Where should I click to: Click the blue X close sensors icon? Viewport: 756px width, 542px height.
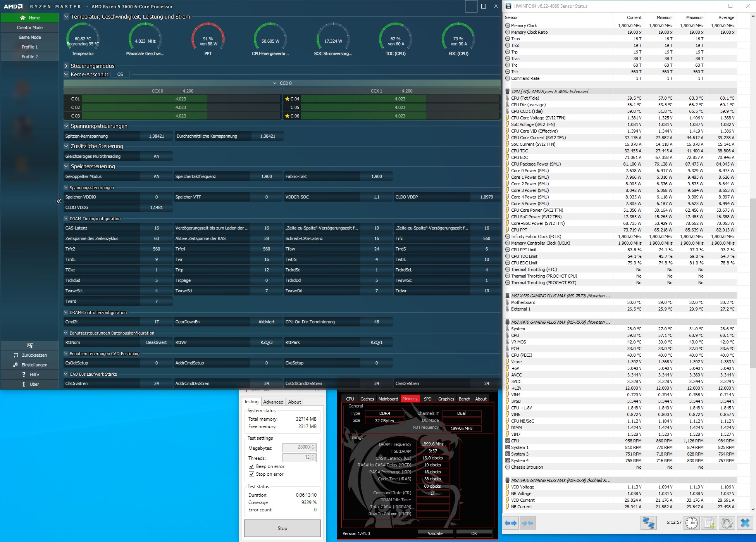(x=745, y=523)
